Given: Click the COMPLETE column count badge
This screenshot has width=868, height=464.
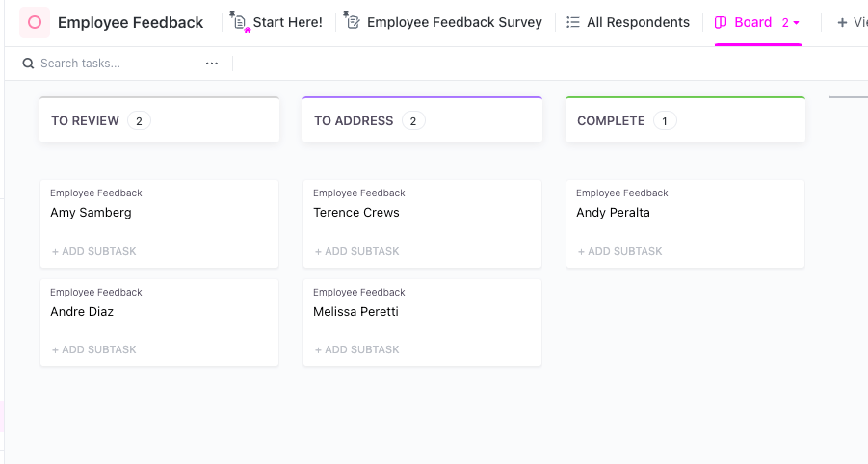Looking at the screenshot, I should 665,121.
